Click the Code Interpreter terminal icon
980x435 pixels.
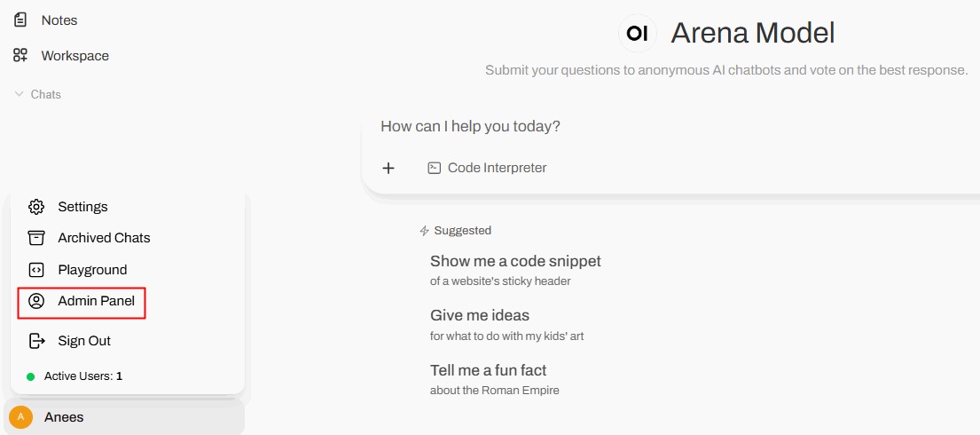(x=435, y=168)
